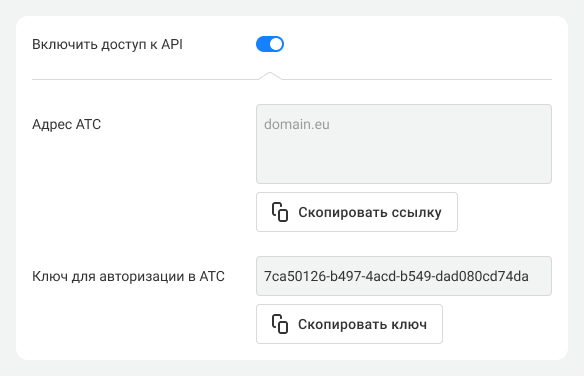Viewport: 584px width, 376px height.
Task: Click the copy icon beside Скопировать ключ
Action: tap(280, 324)
